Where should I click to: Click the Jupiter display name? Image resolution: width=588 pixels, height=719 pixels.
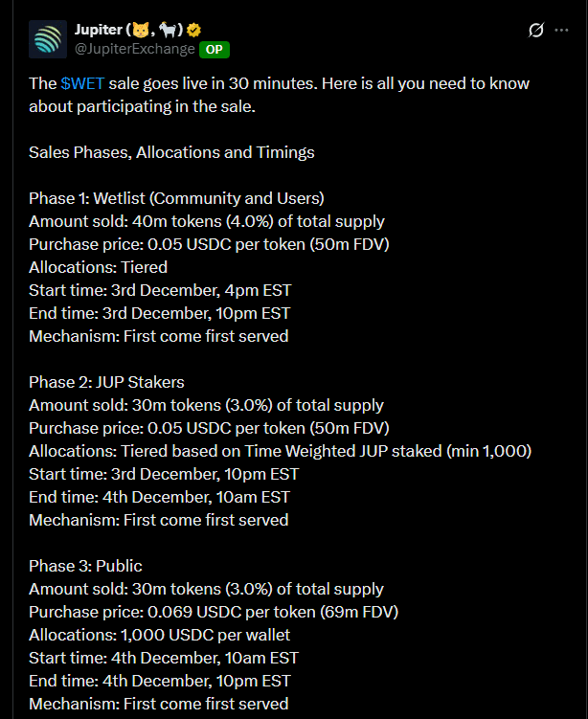[x=104, y=30]
